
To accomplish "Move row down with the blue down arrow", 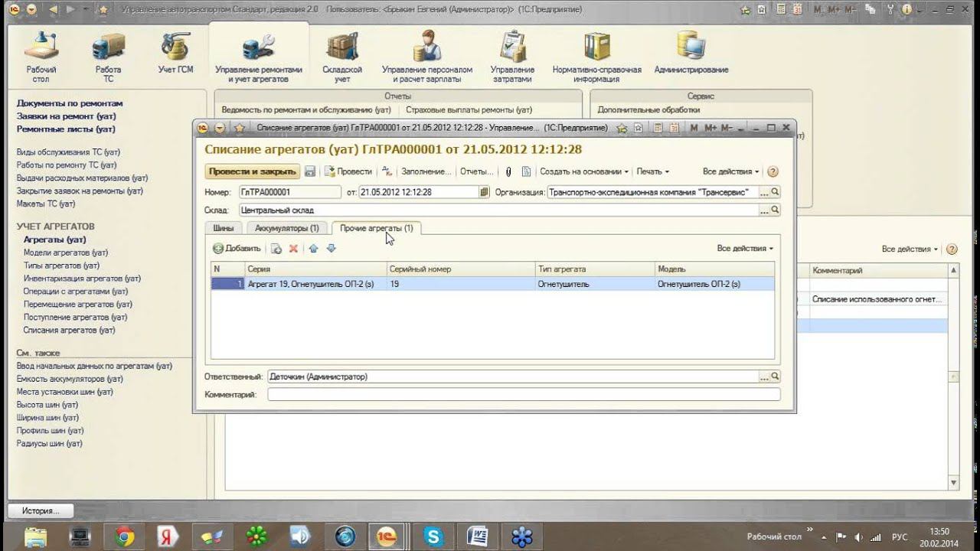I will pyautogui.click(x=332, y=248).
